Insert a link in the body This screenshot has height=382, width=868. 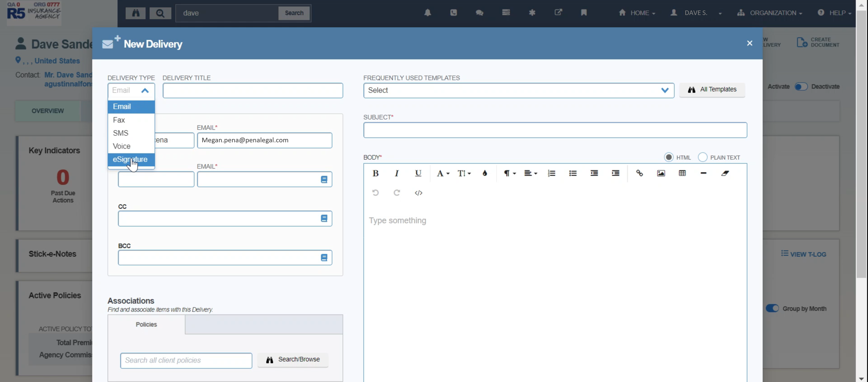point(639,173)
